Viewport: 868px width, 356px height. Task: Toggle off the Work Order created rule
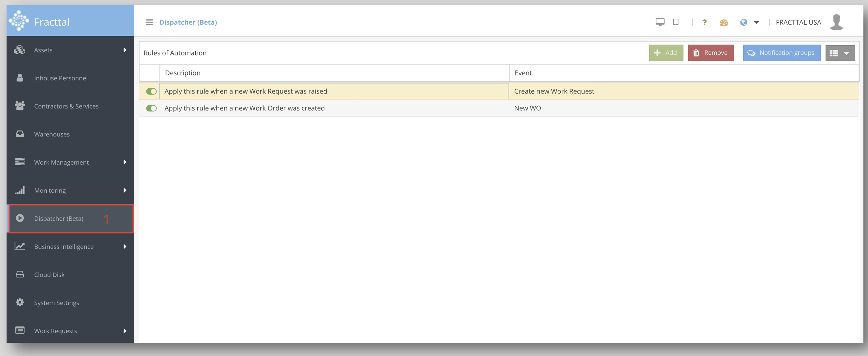click(151, 108)
